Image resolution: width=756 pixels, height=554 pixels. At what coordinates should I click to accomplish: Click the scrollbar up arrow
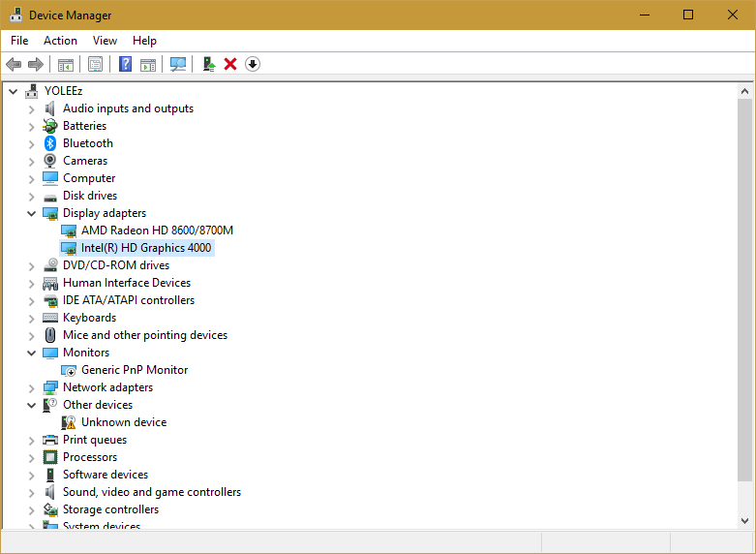point(744,91)
